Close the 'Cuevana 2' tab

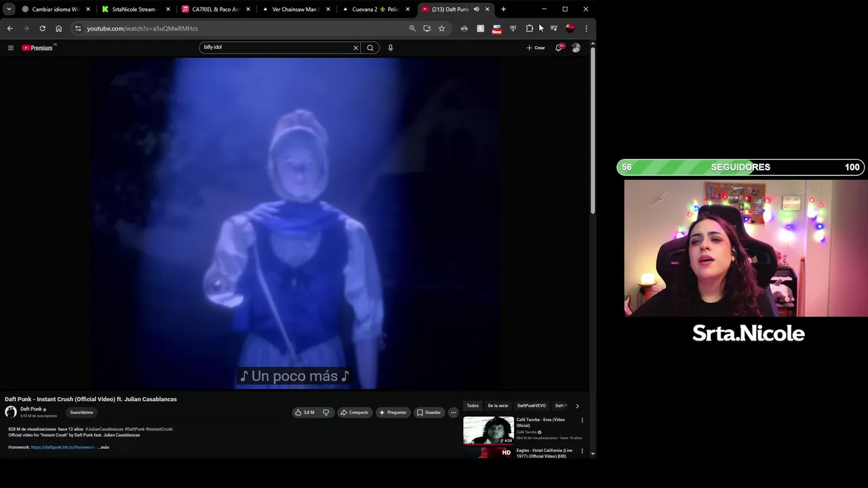click(408, 9)
